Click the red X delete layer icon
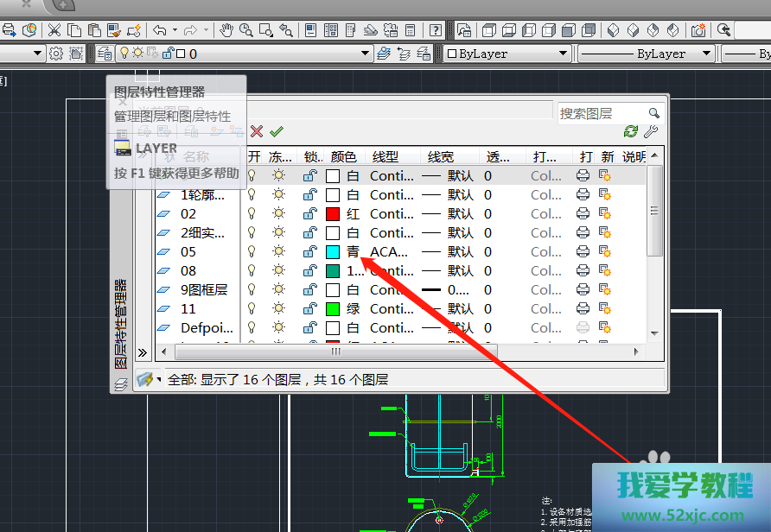 tap(257, 131)
